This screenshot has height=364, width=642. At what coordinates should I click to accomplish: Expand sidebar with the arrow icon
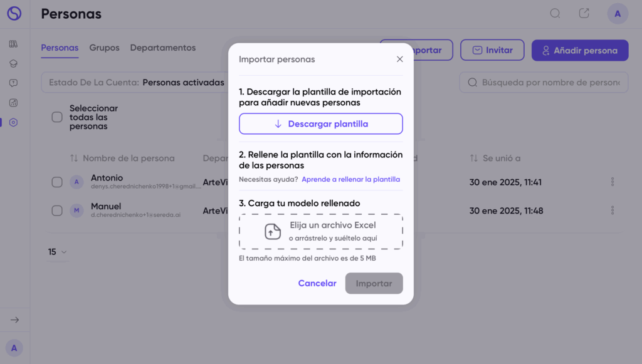tap(15, 320)
